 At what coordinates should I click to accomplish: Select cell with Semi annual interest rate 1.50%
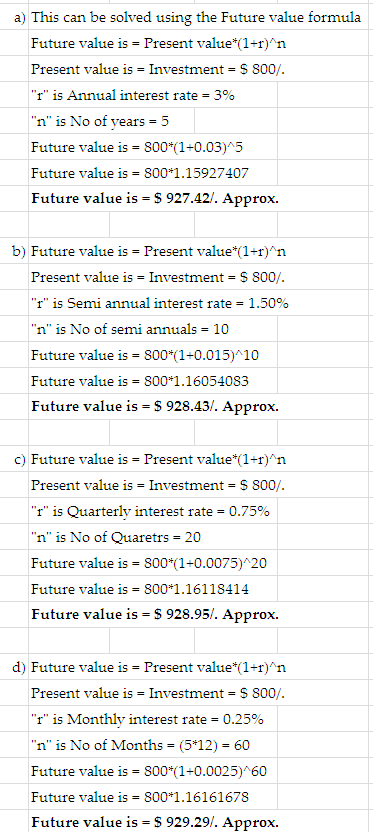[160, 304]
